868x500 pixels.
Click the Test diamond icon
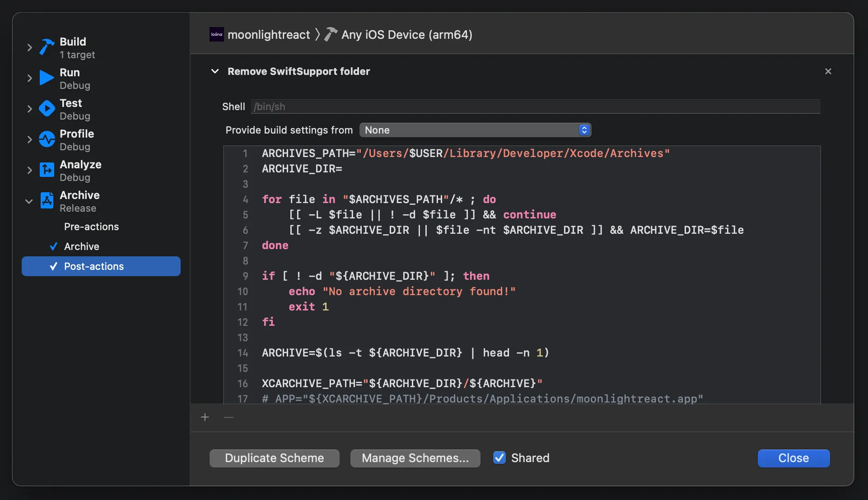tap(47, 109)
